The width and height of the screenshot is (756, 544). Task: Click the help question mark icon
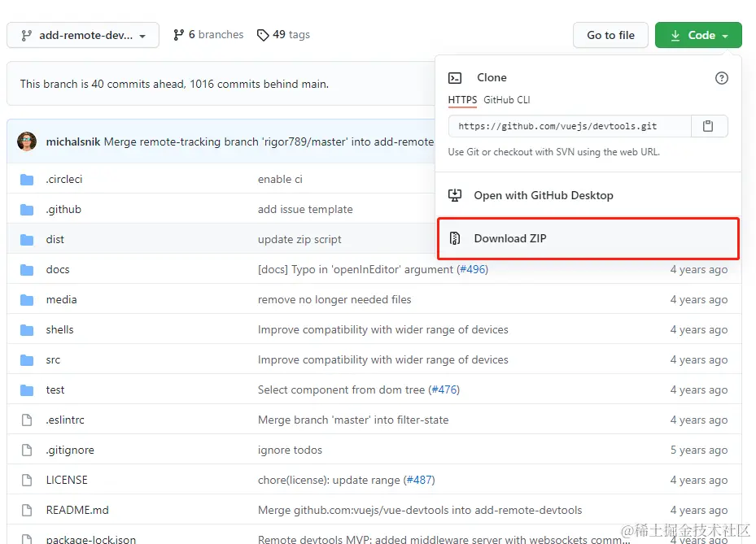pyautogui.click(x=721, y=78)
